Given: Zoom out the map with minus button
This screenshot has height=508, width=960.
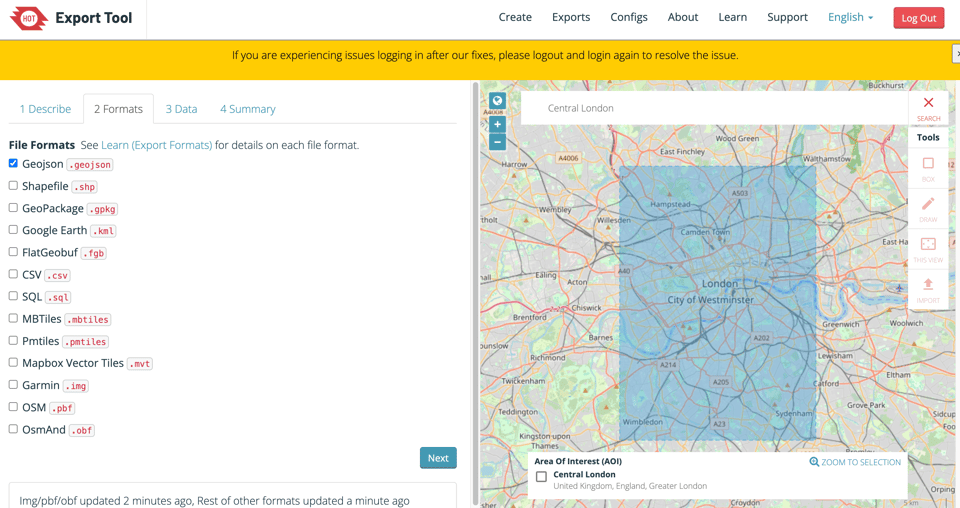Looking at the screenshot, I should pyautogui.click(x=497, y=142).
